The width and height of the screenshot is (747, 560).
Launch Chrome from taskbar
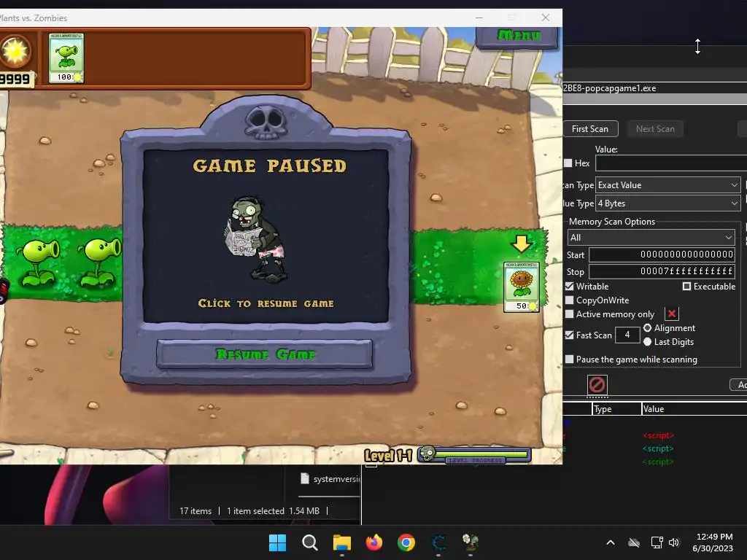(406, 542)
